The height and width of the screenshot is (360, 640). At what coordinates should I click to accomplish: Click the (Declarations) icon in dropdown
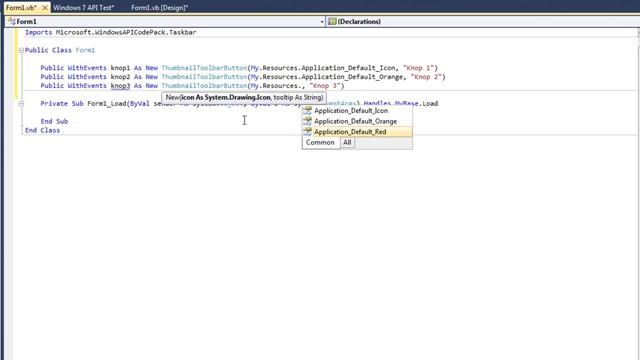coord(332,22)
